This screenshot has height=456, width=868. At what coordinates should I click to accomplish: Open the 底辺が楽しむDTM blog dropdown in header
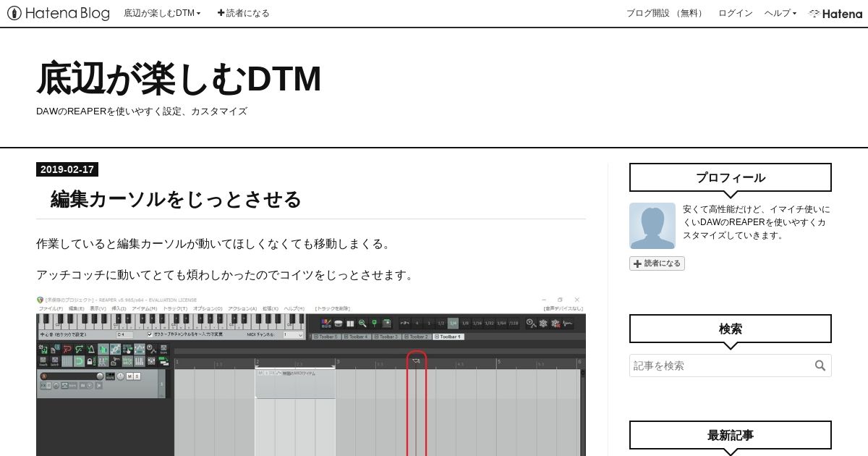point(162,13)
